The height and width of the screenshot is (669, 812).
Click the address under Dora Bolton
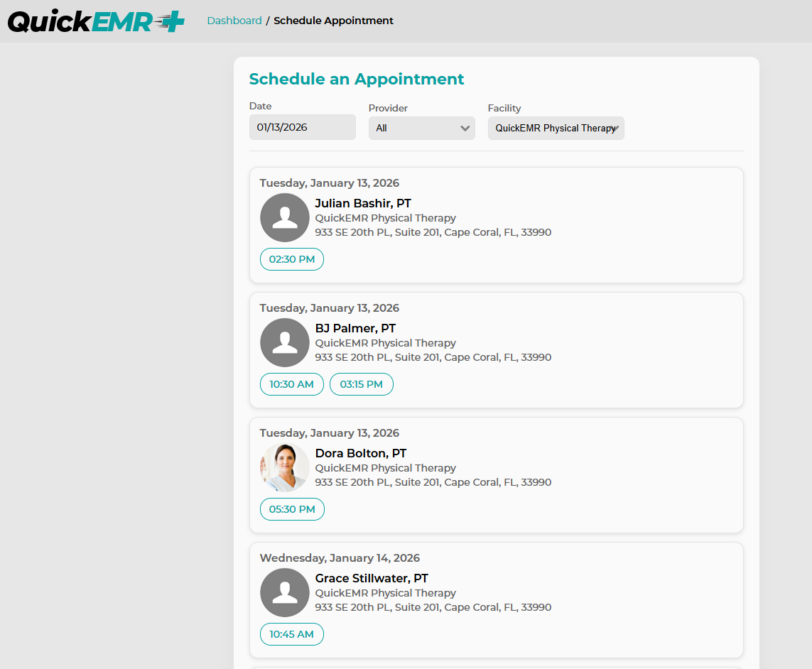pyautogui.click(x=433, y=483)
